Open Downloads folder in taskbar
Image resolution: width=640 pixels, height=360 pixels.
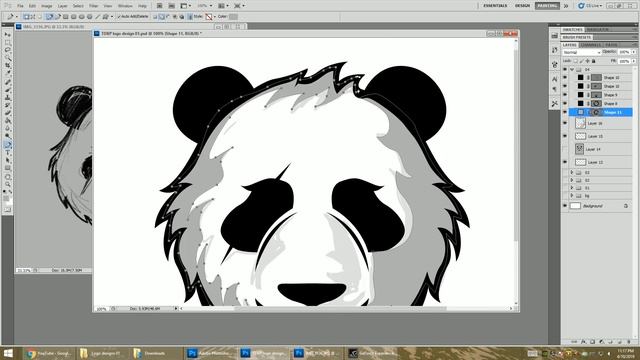pyautogui.click(x=155, y=353)
